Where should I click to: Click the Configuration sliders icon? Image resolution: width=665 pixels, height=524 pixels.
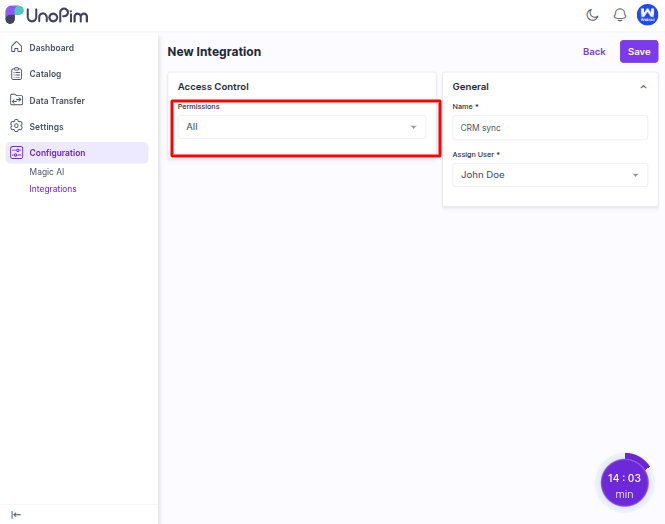point(16,153)
